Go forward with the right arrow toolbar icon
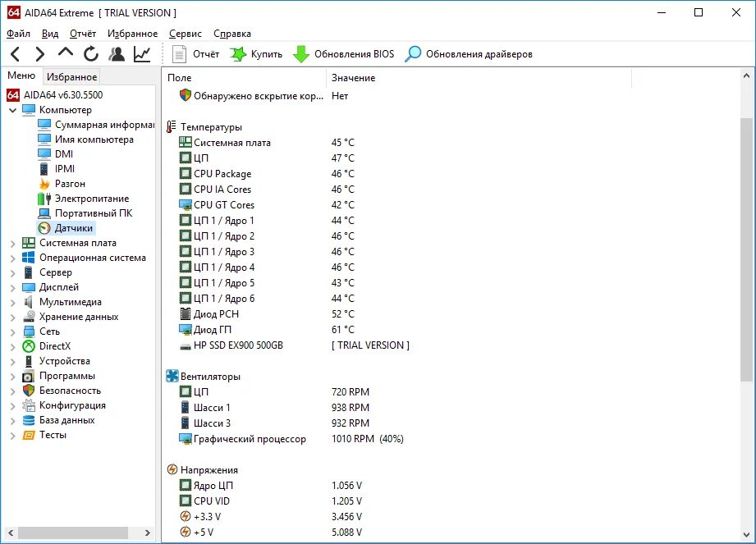Screen dimensions: 756x544 pos(40,54)
